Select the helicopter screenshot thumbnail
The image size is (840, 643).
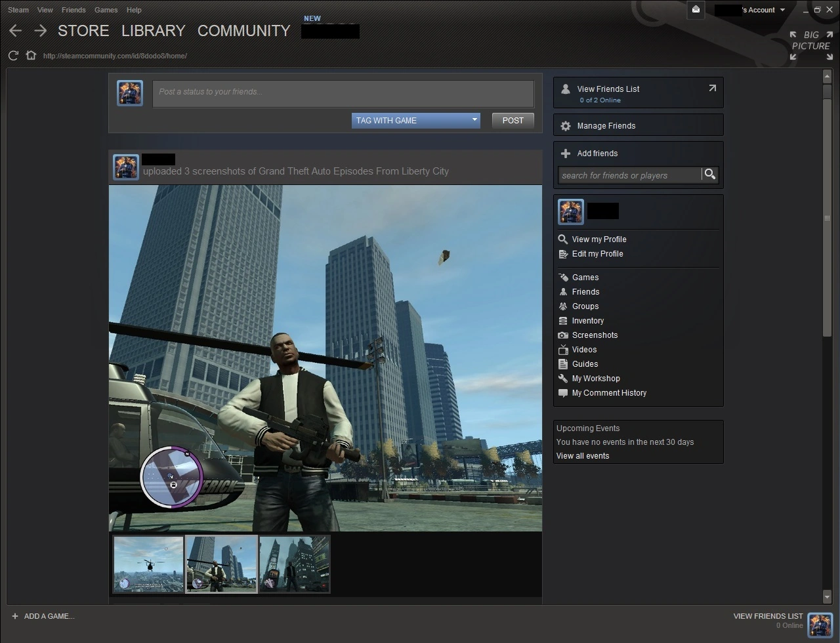[148, 564]
